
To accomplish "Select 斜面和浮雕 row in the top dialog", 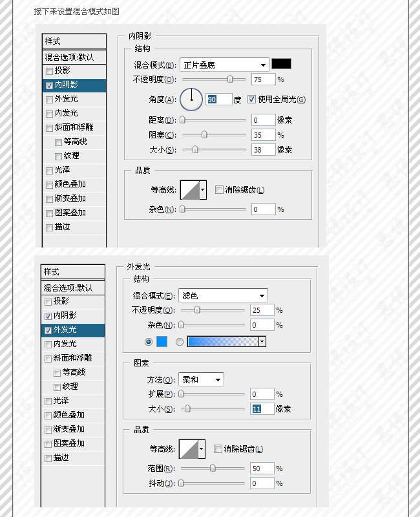I will [x=74, y=127].
